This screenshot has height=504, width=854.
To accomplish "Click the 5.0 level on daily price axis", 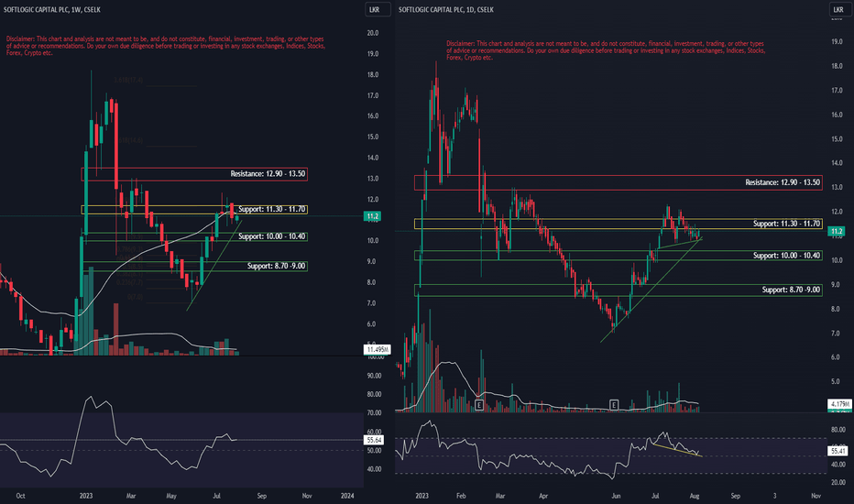I will [838, 381].
